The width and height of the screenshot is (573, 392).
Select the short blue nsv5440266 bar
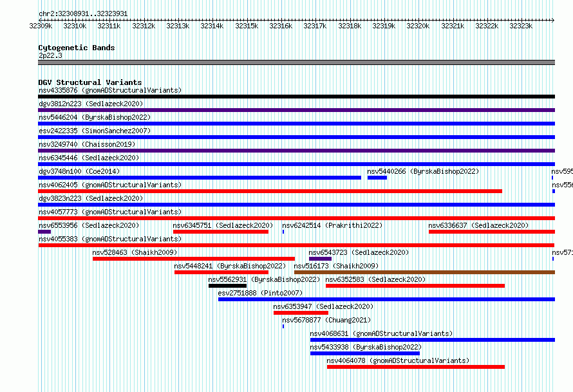pos(377,178)
